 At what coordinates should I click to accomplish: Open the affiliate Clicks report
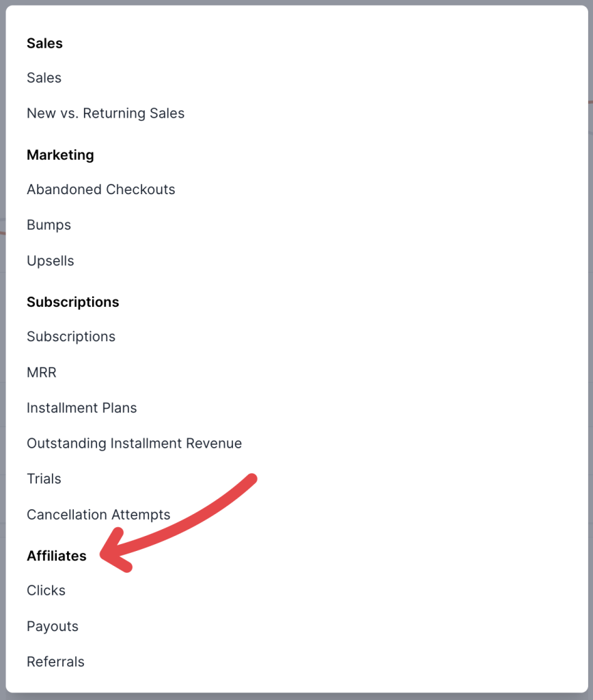[x=46, y=591]
